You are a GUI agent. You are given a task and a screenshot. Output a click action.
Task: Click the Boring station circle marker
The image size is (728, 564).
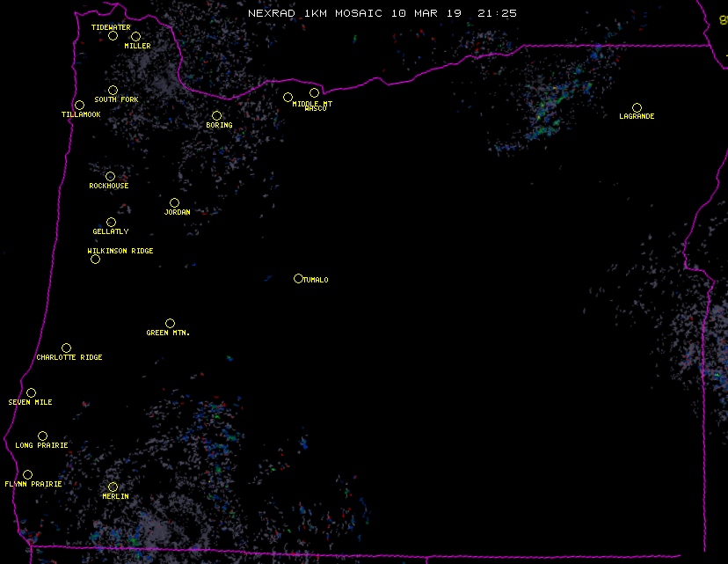click(x=216, y=116)
